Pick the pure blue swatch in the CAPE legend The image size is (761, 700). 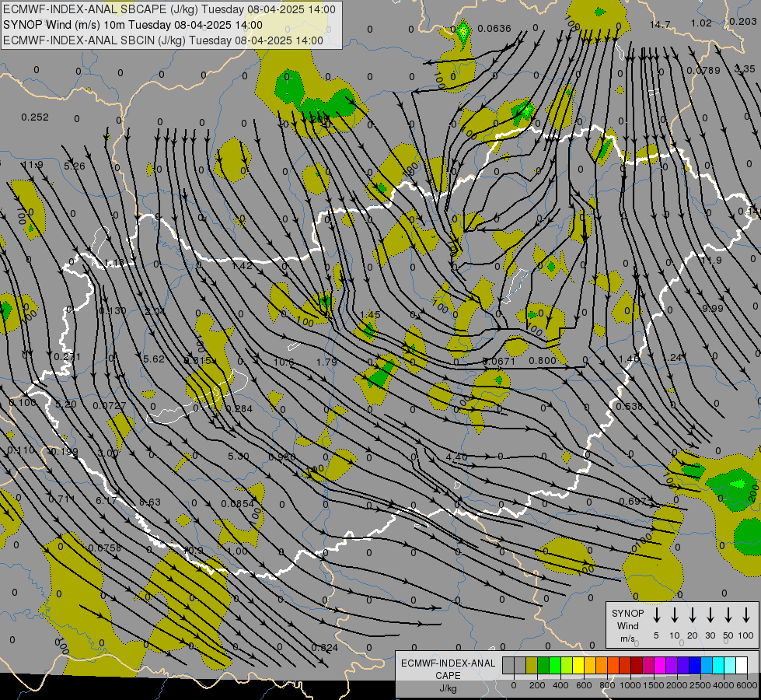click(695, 665)
